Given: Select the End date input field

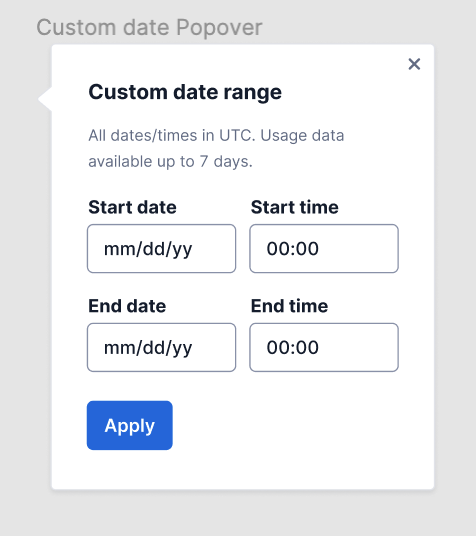Looking at the screenshot, I should [x=161, y=347].
